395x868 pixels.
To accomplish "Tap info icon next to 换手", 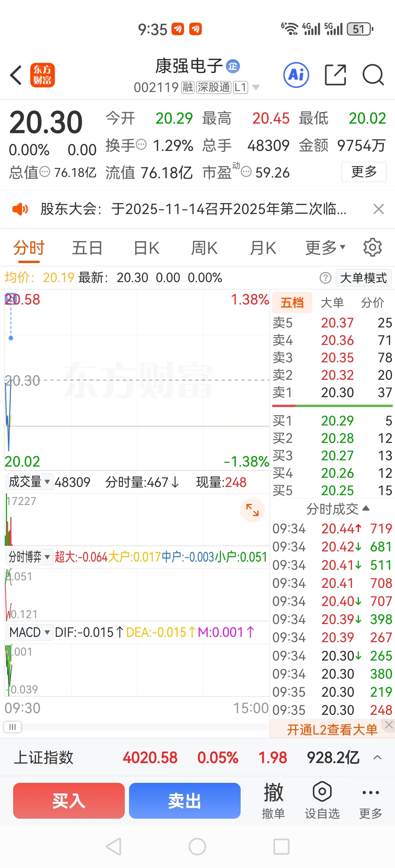I will [141, 145].
